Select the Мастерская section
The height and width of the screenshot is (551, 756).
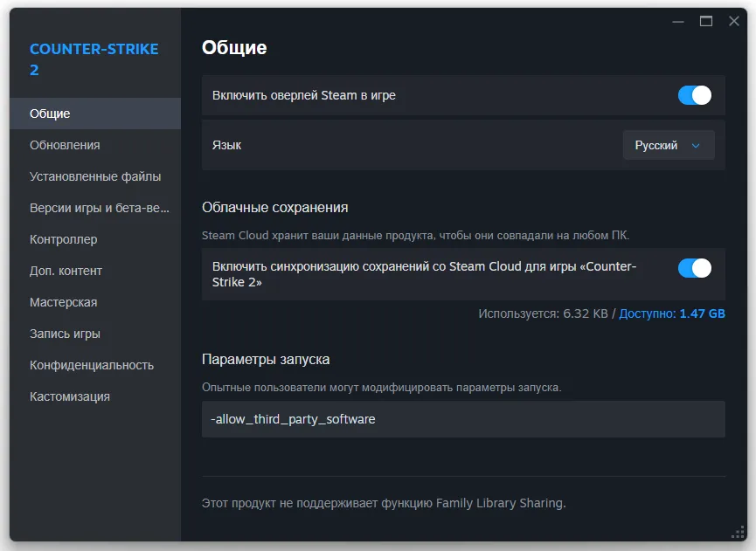click(95, 302)
